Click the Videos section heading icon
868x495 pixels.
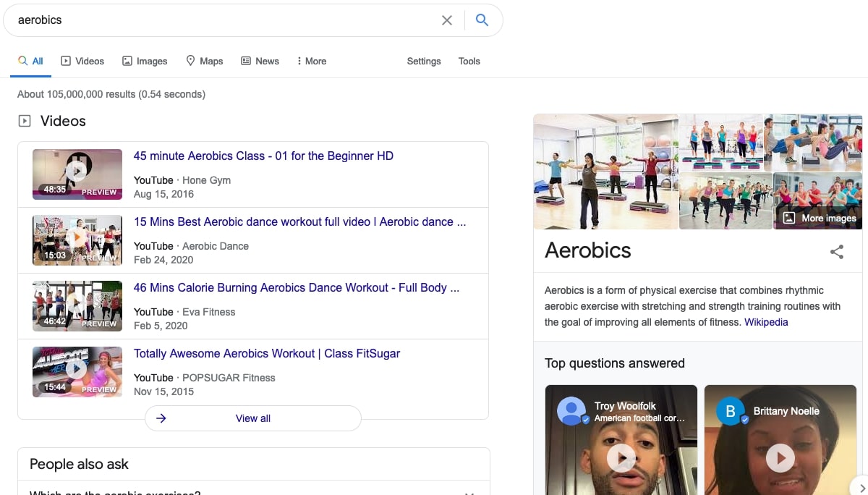[x=25, y=121]
